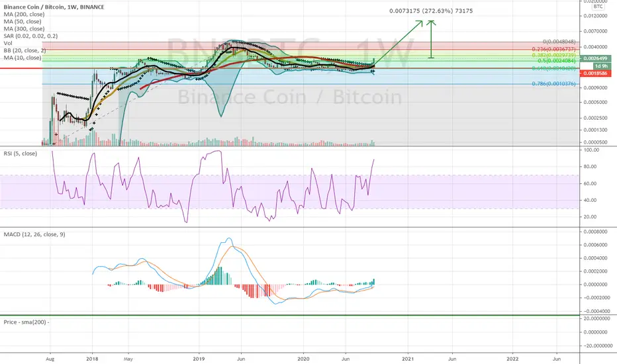Click the 0.0073175 (272.63%) measurement label

(431, 11)
